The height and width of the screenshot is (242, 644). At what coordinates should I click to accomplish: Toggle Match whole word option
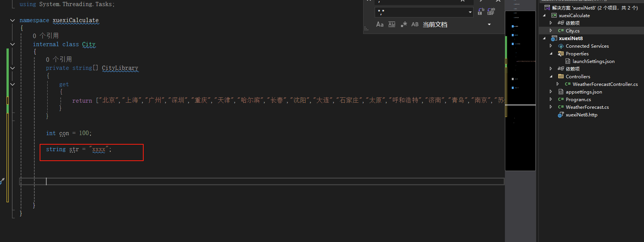392,24
